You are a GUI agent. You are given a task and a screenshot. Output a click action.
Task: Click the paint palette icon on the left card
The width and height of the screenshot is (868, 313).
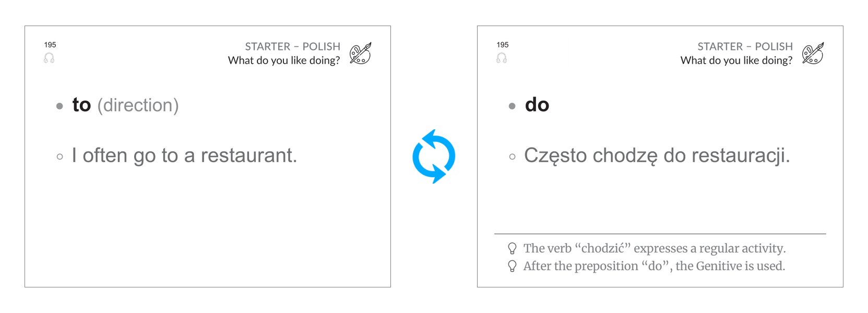coord(360,53)
